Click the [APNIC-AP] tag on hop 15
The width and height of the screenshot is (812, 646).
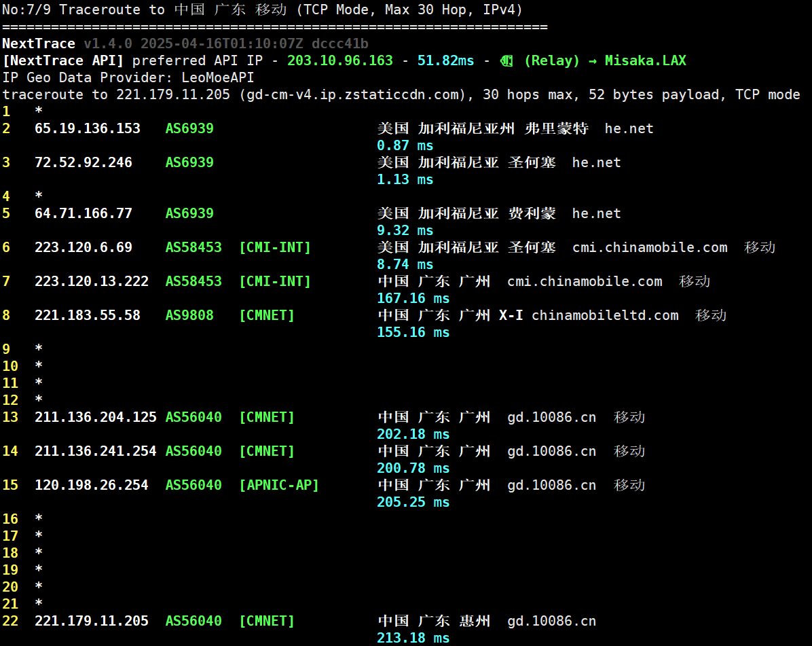point(279,485)
